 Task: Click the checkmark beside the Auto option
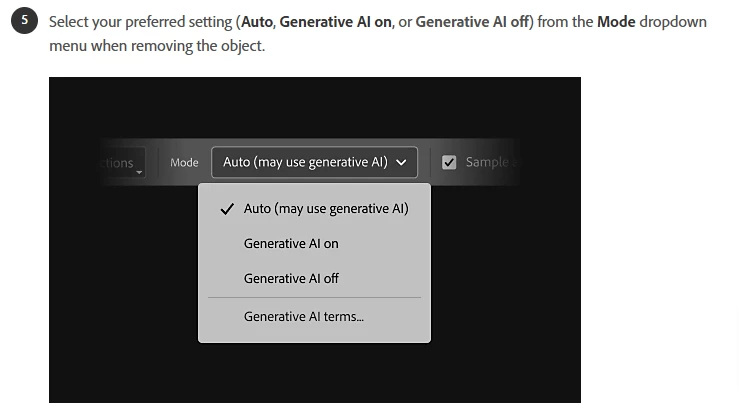point(227,209)
